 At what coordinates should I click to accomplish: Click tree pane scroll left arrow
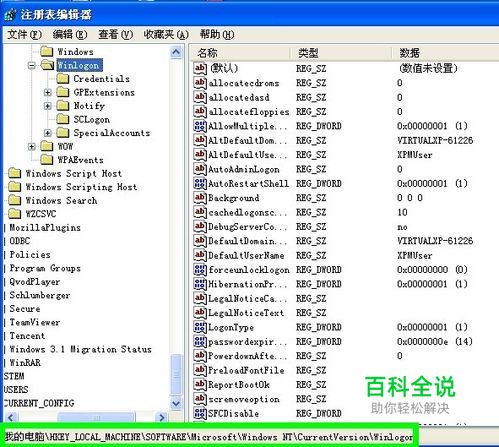[x=11, y=417]
